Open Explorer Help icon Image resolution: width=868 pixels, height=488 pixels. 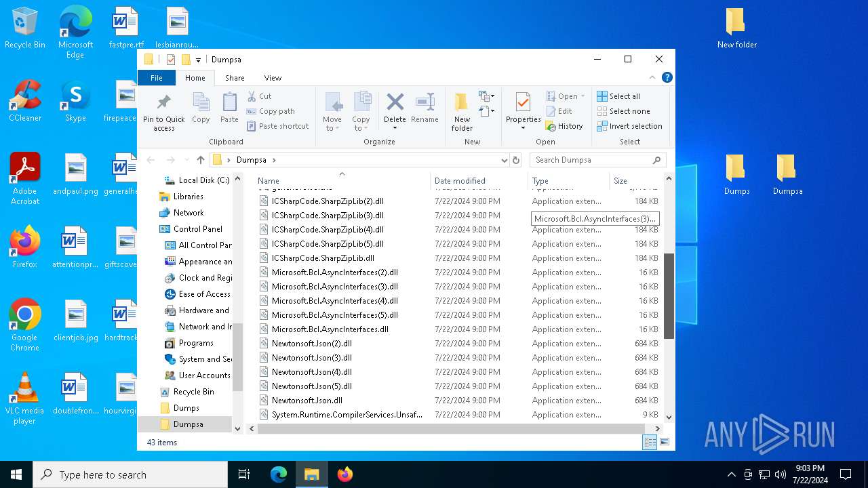click(667, 78)
